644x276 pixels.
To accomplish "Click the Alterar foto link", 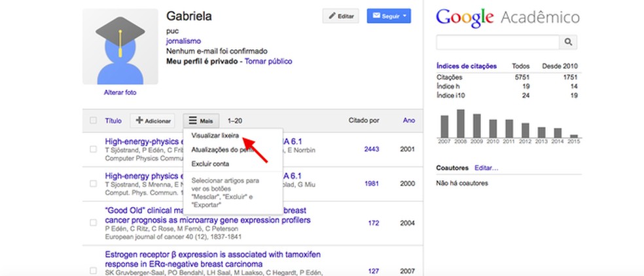I will (x=120, y=92).
